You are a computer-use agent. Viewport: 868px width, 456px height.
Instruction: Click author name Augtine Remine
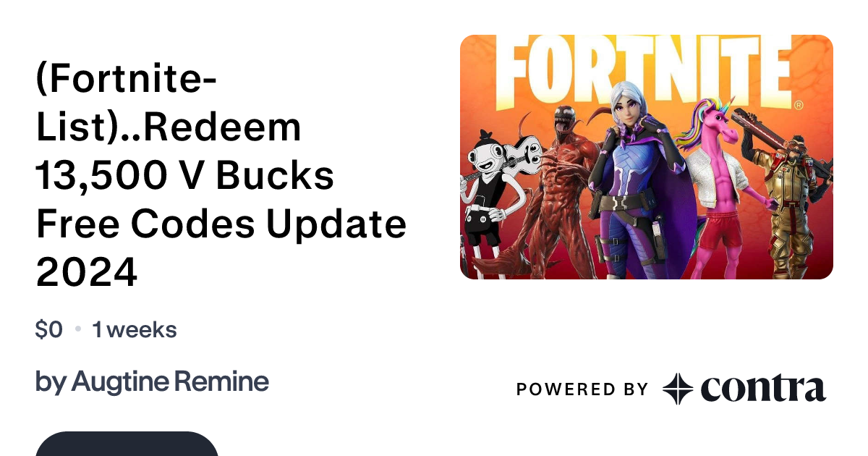(x=170, y=381)
